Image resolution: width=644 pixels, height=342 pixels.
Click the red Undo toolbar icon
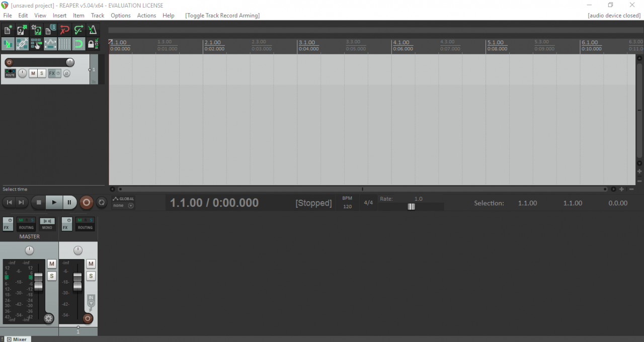click(x=64, y=30)
